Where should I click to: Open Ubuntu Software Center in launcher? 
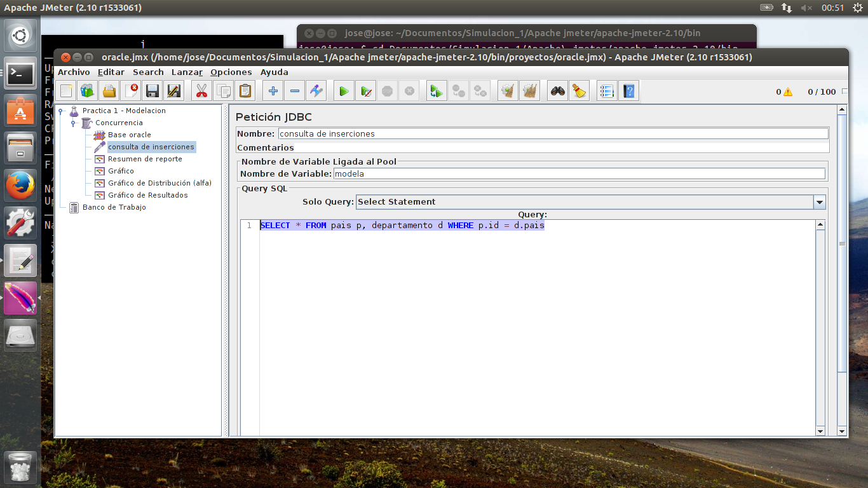coord(21,112)
